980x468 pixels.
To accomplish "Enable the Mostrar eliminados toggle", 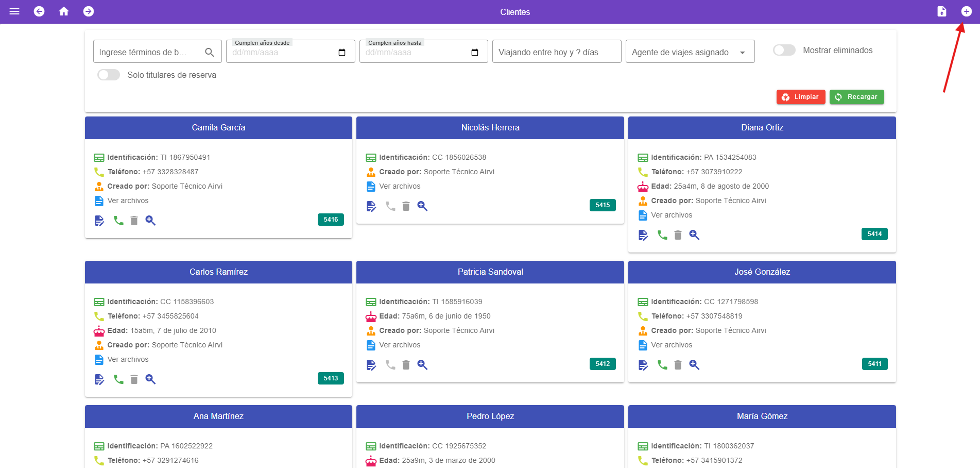I will point(784,50).
